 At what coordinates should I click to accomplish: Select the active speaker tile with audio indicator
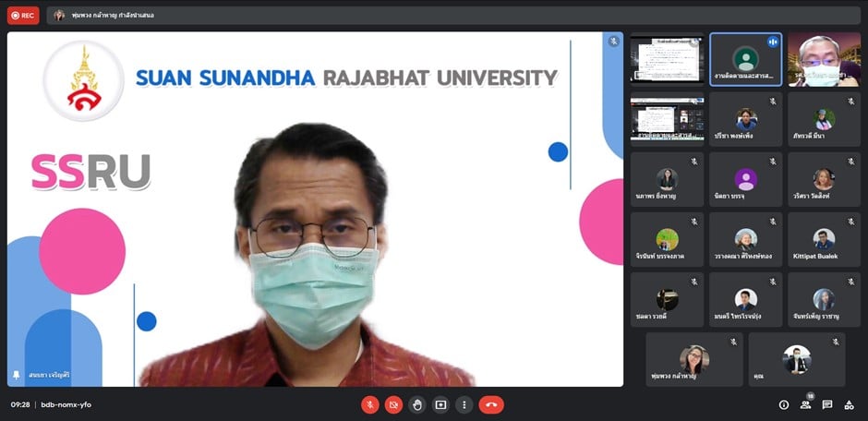click(745, 59)
